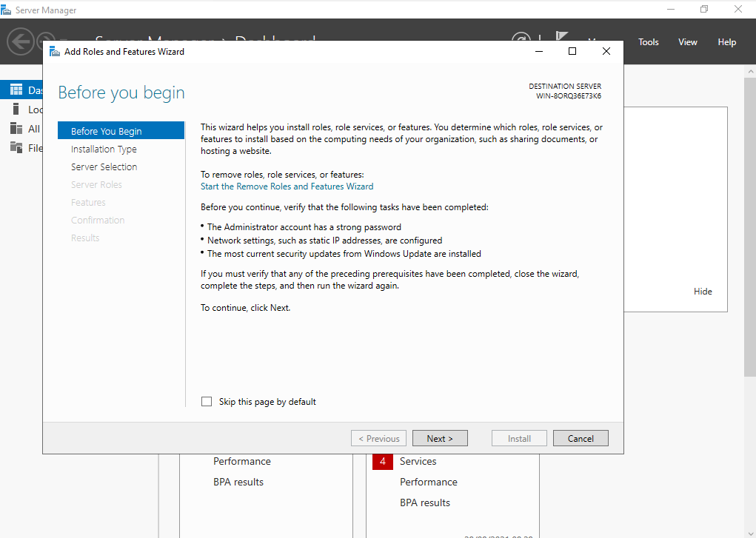Screen dimensions: 756x538
Task: Click the Server Manager app icon in title bar
Action: click(x=6, y=10)
